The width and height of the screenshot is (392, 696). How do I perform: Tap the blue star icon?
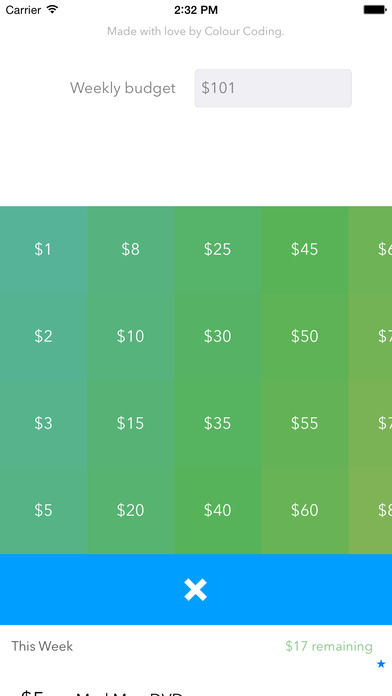click(x=381, y=664)
